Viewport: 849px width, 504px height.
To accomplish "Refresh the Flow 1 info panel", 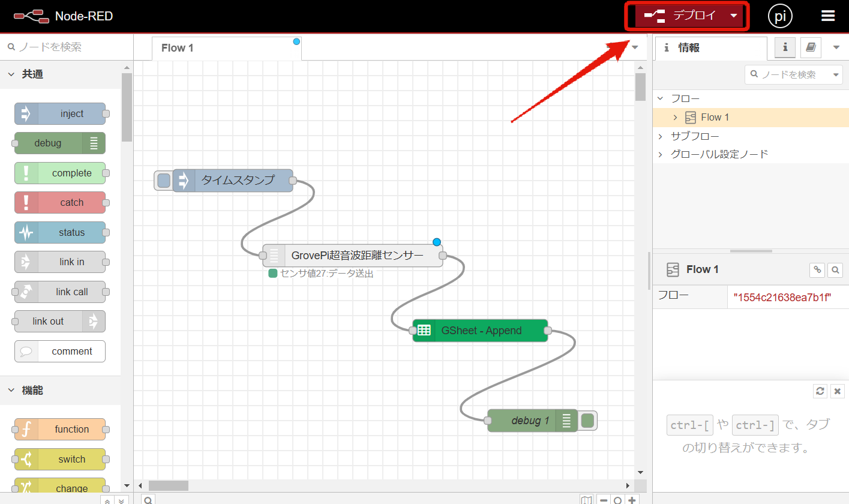I will coord(820,391).
